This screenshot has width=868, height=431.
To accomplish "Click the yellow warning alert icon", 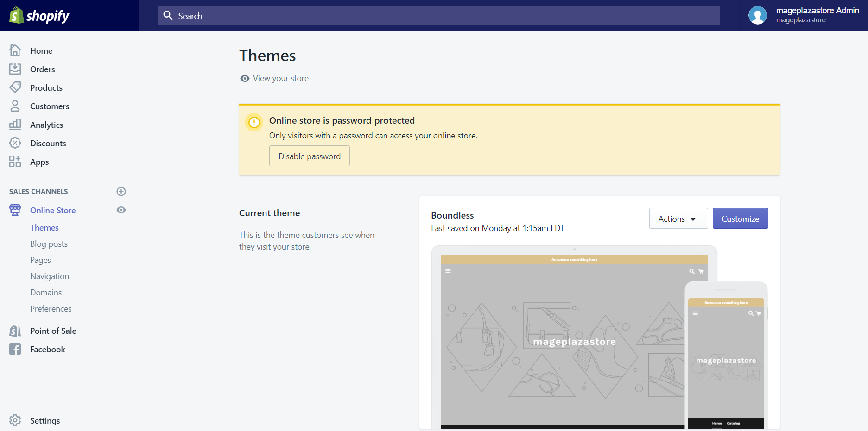I will click(x=254, y=122).
